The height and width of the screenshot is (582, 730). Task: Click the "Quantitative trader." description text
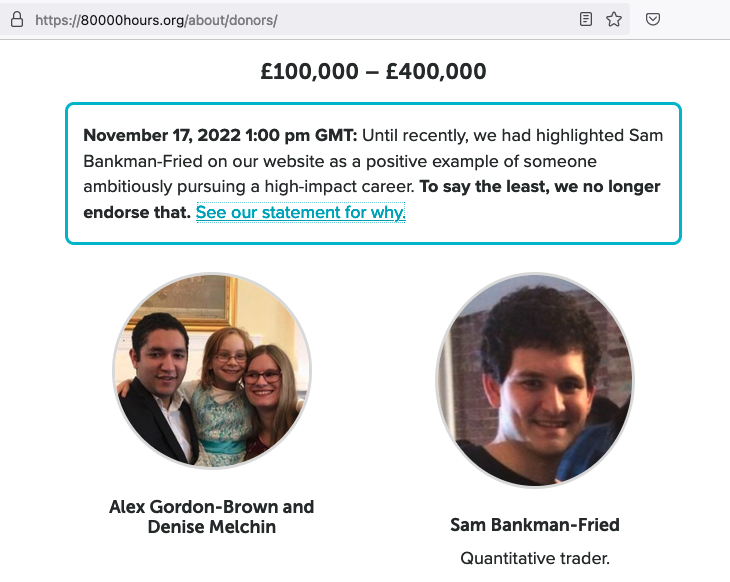535,558
